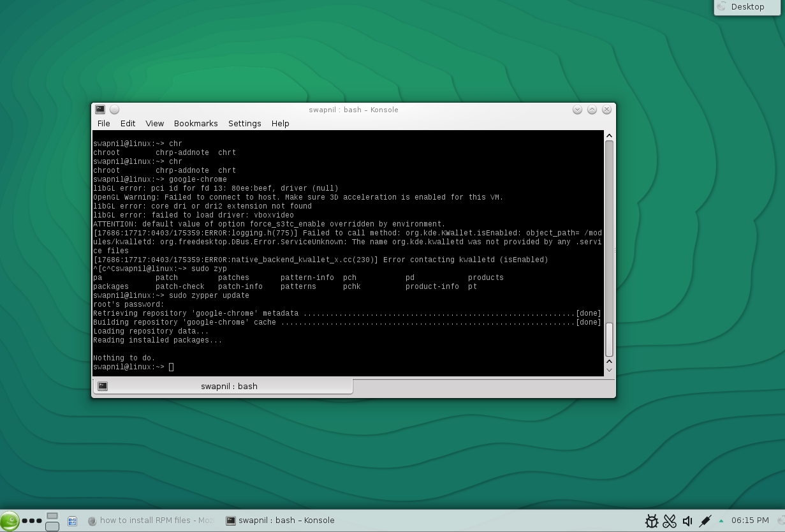Open the bug-shaped tray icon
The width and height of the screenshot is (785, 532).
[651, 521]
